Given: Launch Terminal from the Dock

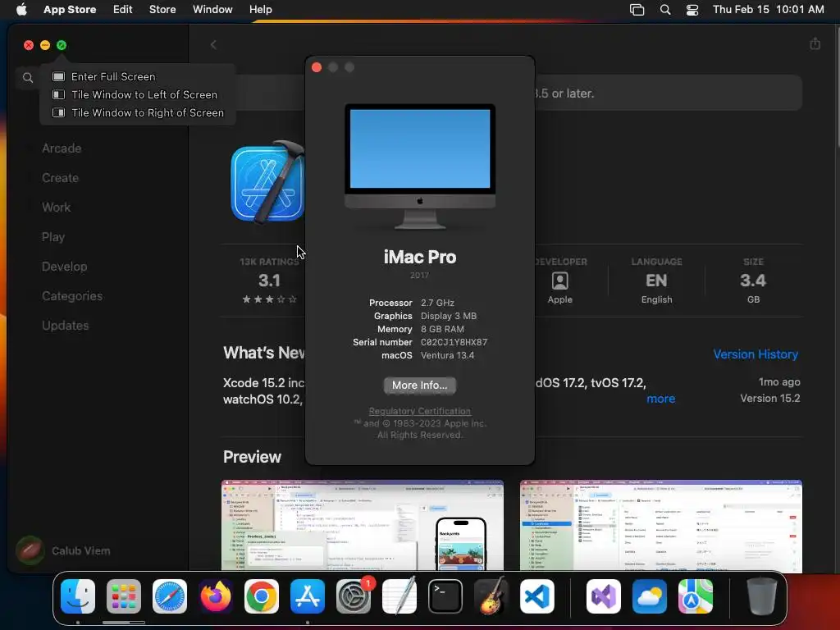Looking at the screenshot, I should tap(445, 596).
